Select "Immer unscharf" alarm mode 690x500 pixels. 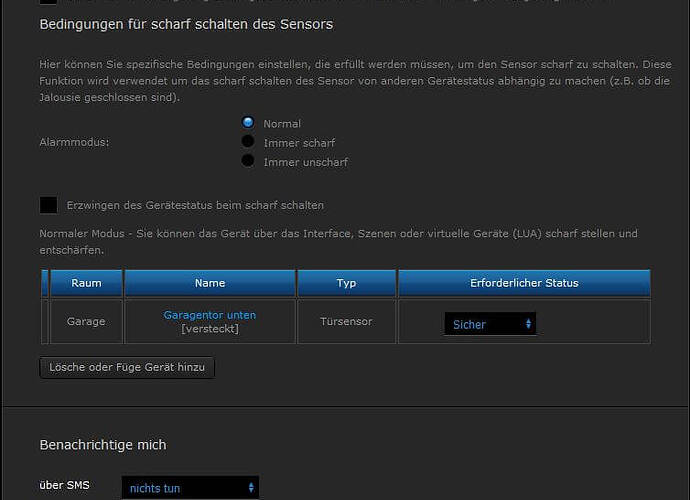[248, 161]
